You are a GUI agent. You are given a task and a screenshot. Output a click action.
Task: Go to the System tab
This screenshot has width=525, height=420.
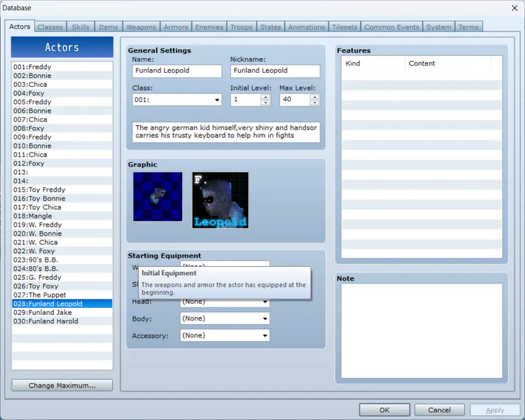click(x=438, y=27)
